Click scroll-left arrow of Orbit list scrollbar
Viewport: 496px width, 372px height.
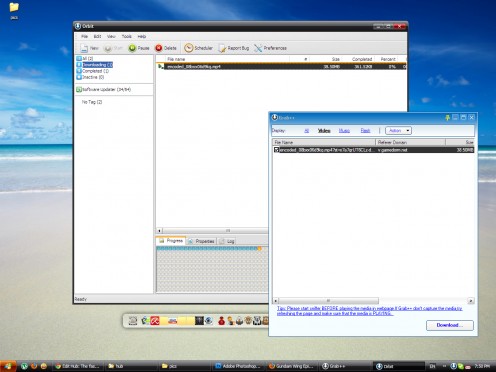159,231
